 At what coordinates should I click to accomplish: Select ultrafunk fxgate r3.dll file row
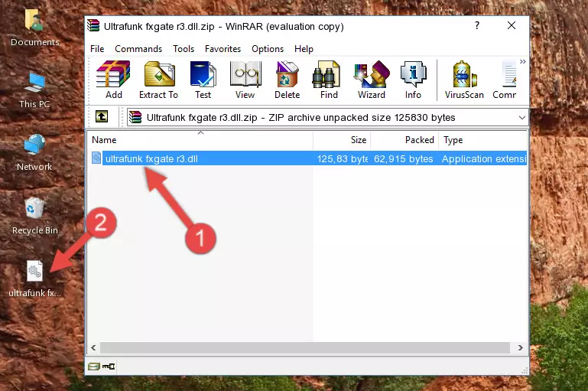(x=307, y=158)
